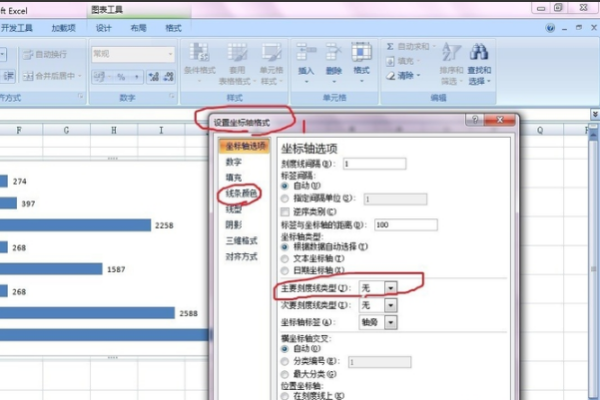Select 对齐方式 in dialog sidebar
The image size is (600, 400).
pos(241,256)
